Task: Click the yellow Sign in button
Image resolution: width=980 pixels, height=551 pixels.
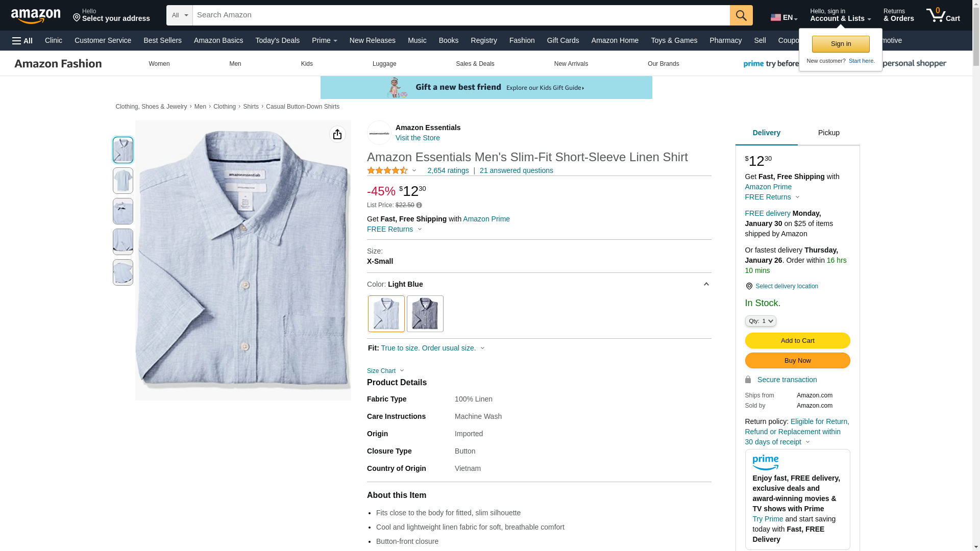Action: click(841, 44)
